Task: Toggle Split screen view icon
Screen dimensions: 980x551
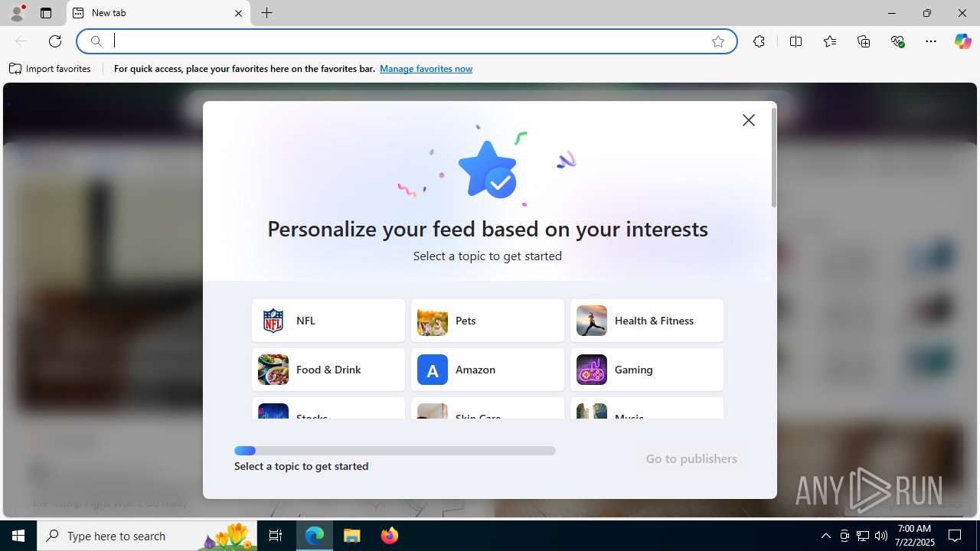Action: (795, 41)
